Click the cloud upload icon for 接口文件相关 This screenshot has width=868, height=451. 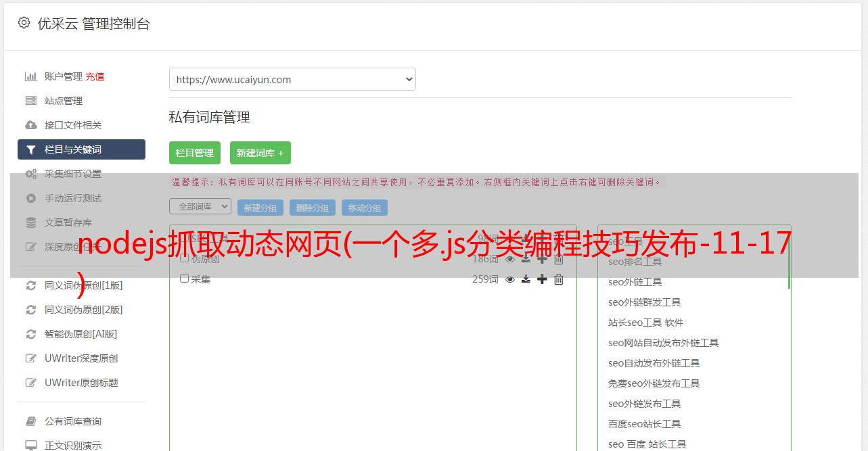(x=31, y=125)
